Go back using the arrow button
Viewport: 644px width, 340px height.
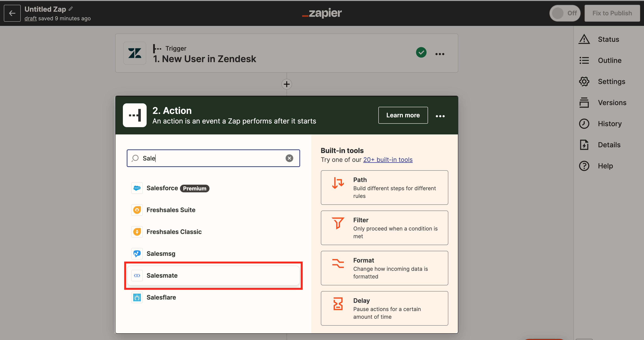pos(12,13)
